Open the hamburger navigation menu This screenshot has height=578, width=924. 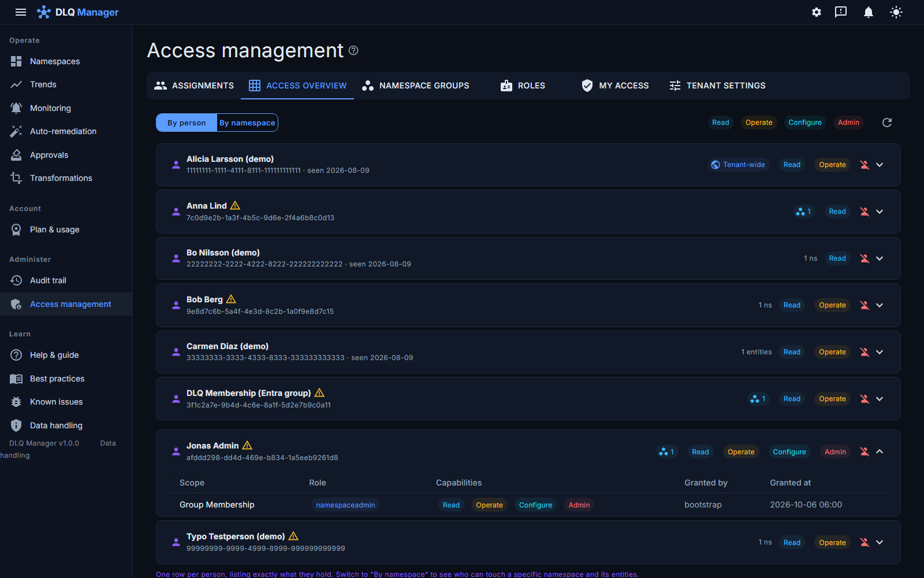(21, 12)
